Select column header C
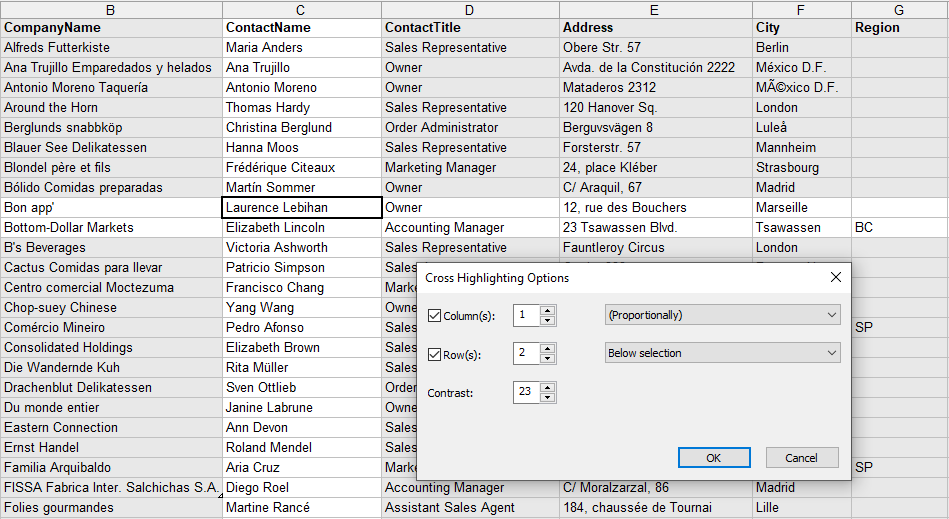This screenshot has width=949, height=519. (x=301, y=9)
